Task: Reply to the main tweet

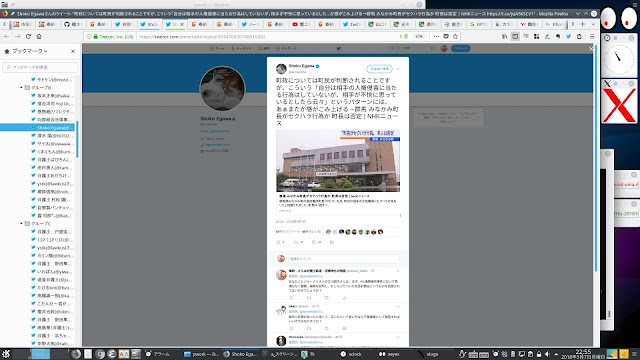Action: [x=279, y=242]
